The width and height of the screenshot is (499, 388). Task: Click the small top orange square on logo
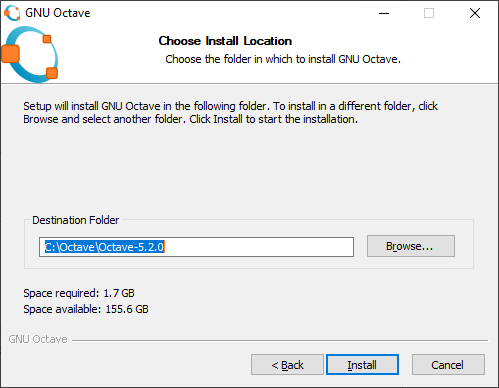click(x=47, y=39)
